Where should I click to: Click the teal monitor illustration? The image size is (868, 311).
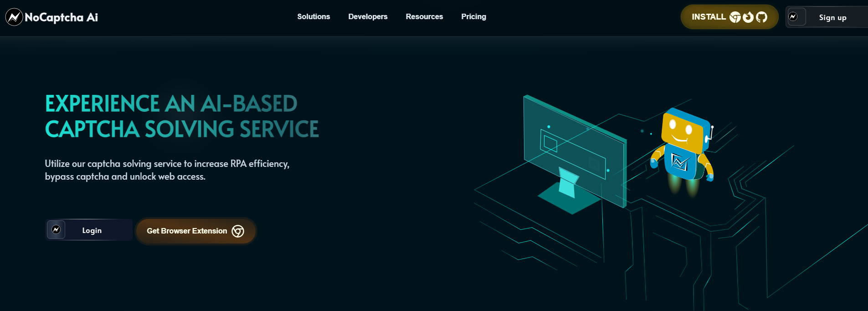575,154
